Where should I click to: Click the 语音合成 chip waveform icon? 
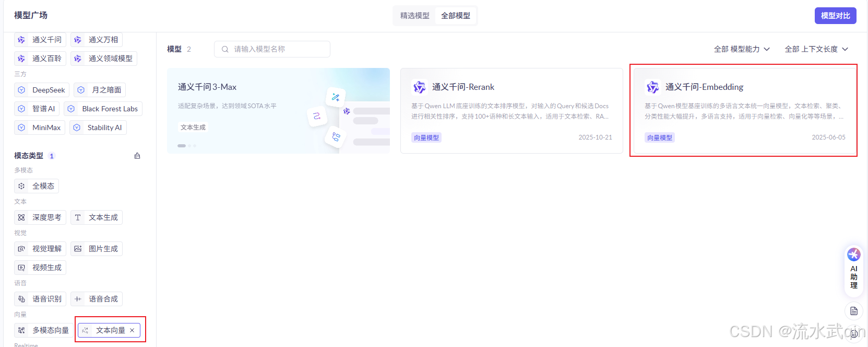[x=78, y=299]
